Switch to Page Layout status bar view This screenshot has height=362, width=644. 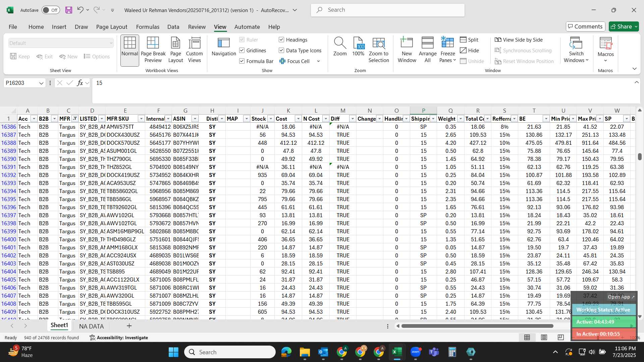coord(544,337)
